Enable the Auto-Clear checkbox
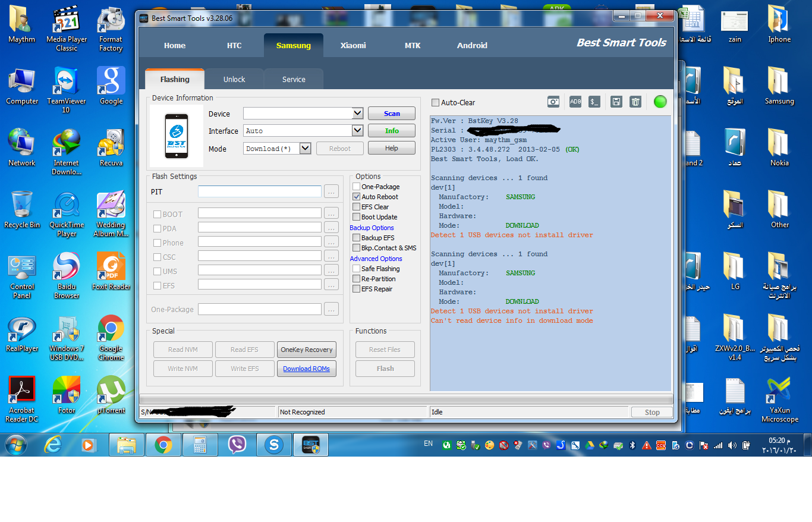Screen dimensions: 812x522 click(x=435, y=102)
